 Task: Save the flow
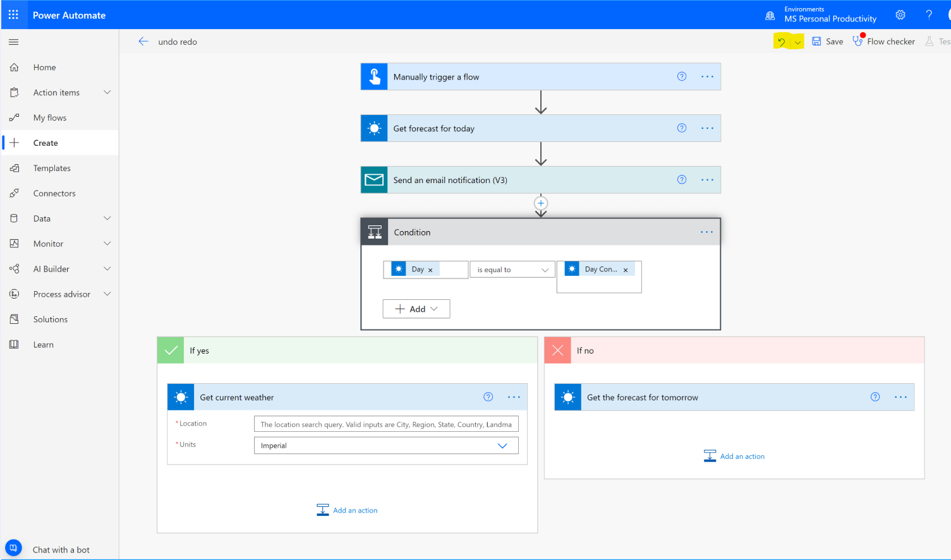pos(827,42)
